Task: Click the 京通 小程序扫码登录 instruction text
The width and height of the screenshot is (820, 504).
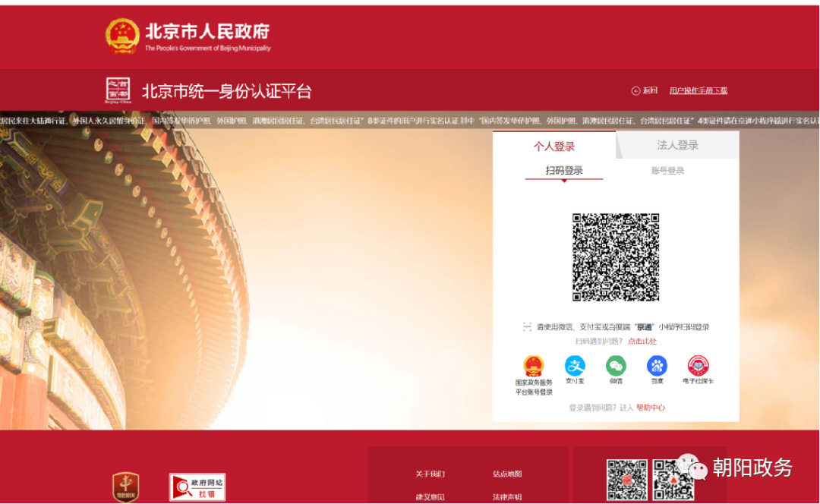Action: pyautogui.click(x=623, y=327)
